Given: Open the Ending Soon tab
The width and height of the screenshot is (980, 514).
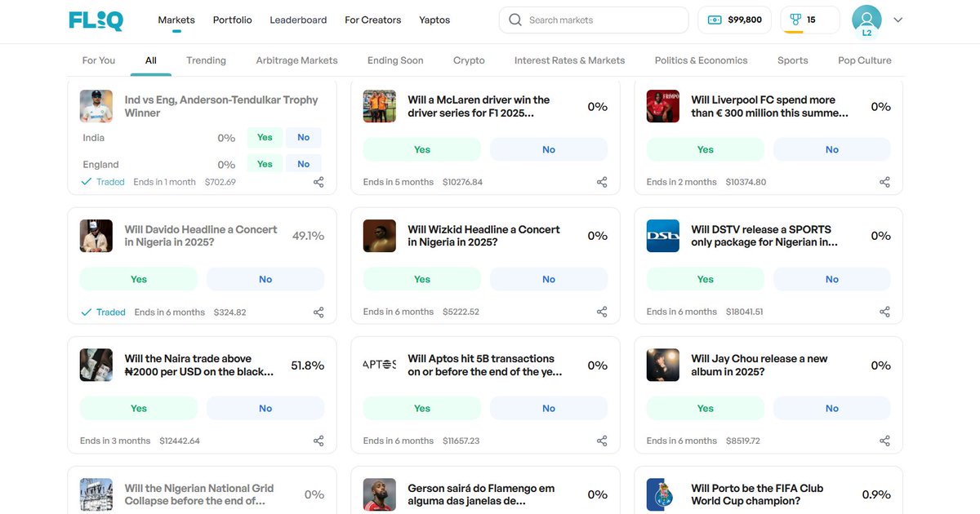Looking at the screenshot, I should tap(395, 60).
